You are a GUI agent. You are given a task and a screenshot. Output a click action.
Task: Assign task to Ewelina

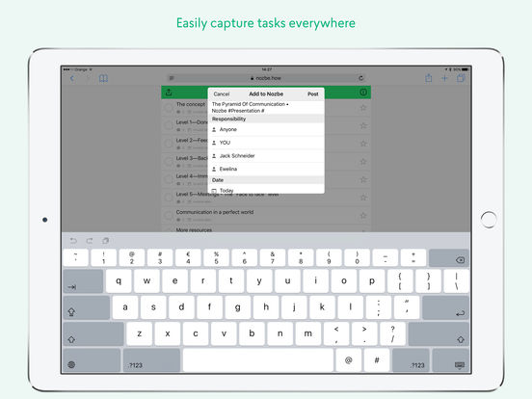[x=266, y=169]
